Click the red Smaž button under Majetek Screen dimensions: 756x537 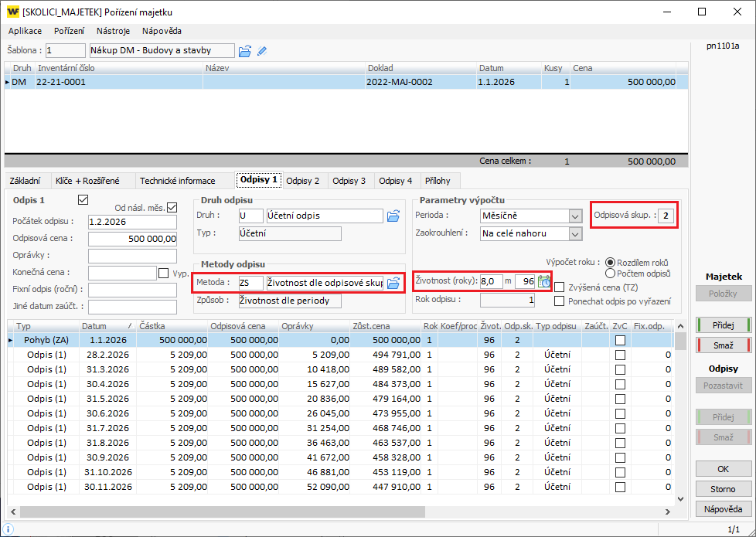point(723,345)
